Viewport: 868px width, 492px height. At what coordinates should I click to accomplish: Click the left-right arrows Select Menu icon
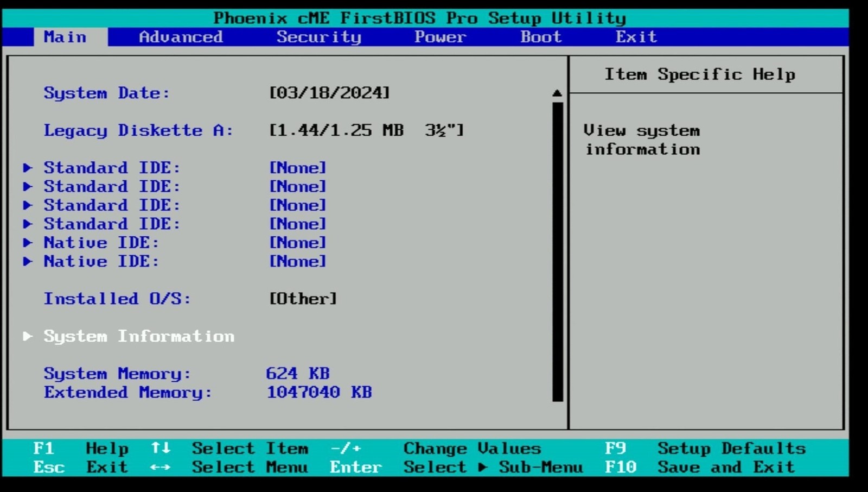(161, 467)
